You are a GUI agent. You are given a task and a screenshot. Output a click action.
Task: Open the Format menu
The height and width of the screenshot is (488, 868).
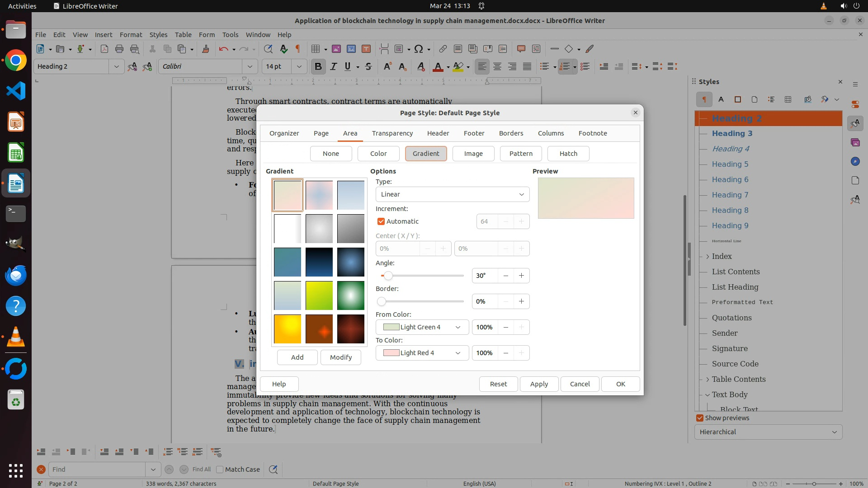tap(131, 35)
